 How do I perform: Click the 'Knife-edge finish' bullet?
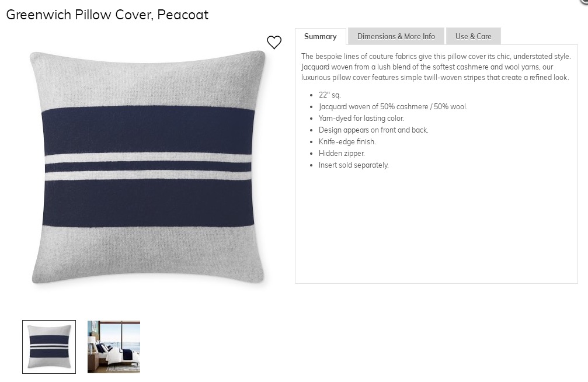(x=347, y=142)
